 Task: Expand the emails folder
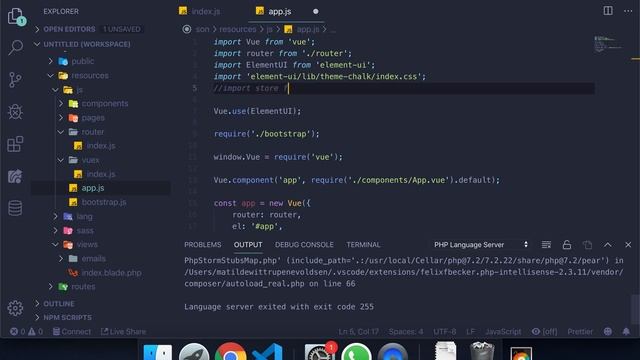coord(93,259)
